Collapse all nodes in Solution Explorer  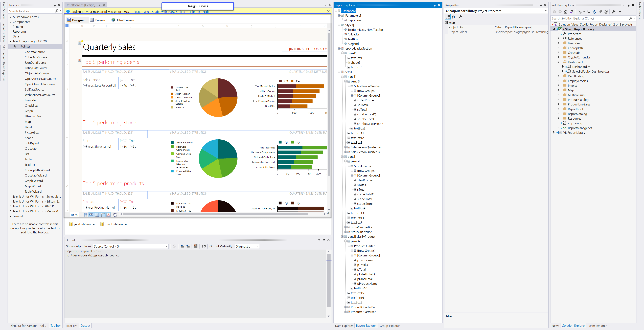point(600,12)
